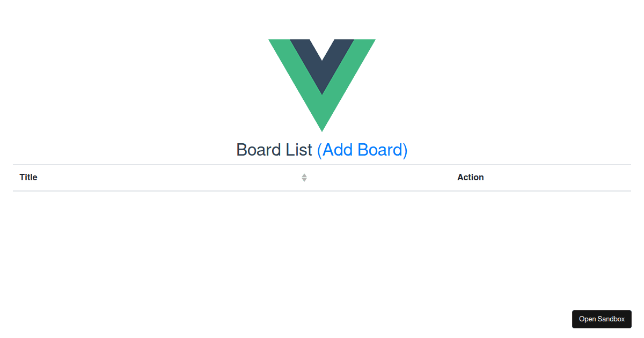The image size is (644, 338).
Task: Click the sort arrows icon in Title column
Action: tap(304, 178)
